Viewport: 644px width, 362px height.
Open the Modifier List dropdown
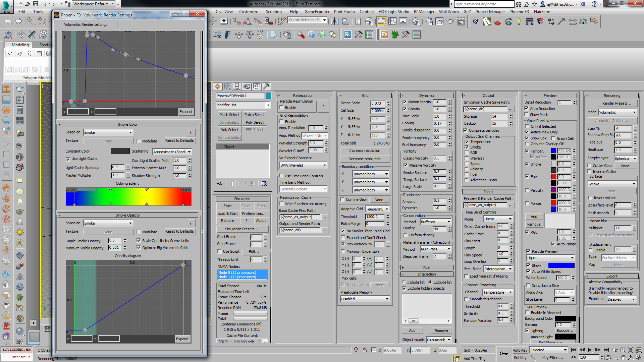243,105
